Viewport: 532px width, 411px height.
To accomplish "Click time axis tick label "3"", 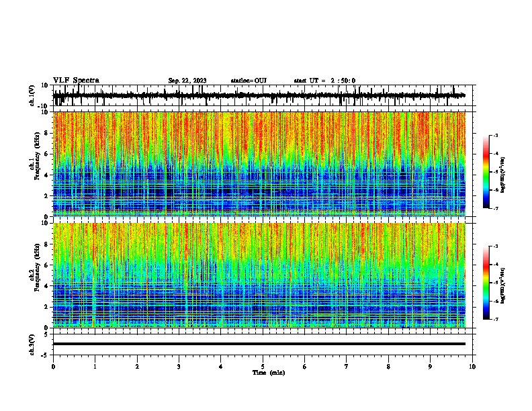I will [179, 367].
